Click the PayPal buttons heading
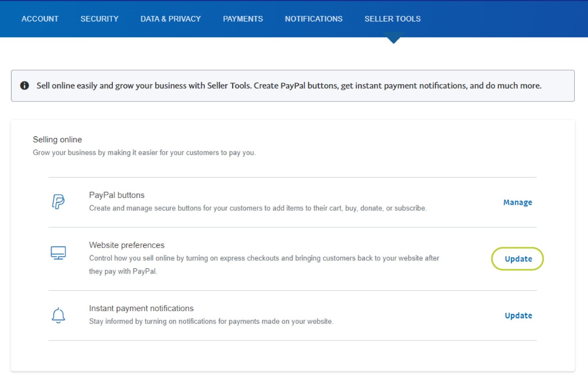The image size is (588, 381). (x=117, y=195)
